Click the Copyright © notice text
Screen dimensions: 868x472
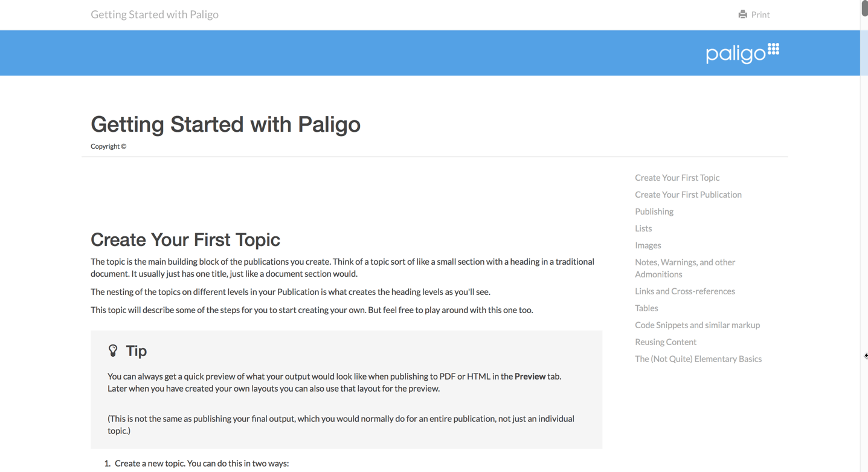(x=108, y=146)
